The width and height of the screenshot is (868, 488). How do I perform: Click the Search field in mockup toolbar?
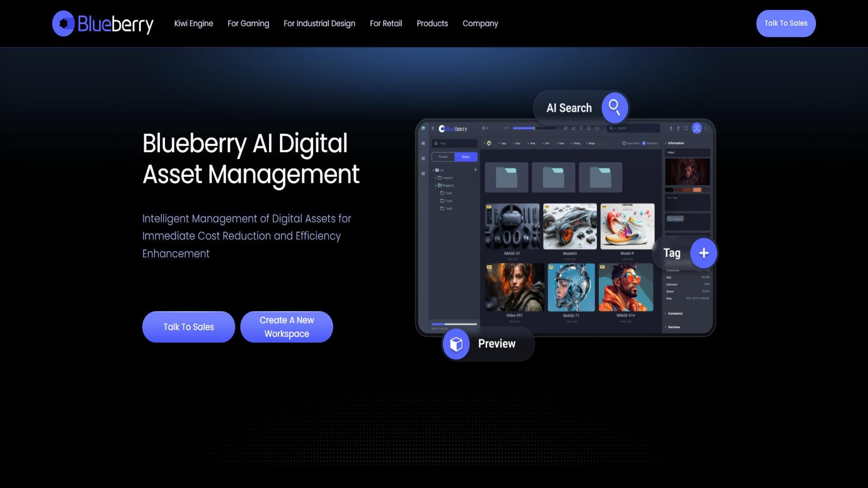tap(633, 128)
